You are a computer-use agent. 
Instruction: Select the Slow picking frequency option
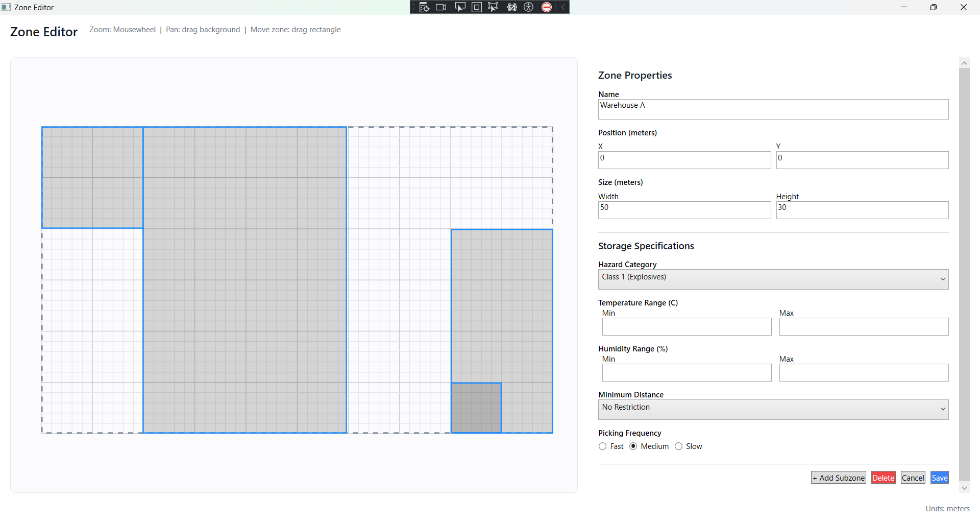coord(679,446)
